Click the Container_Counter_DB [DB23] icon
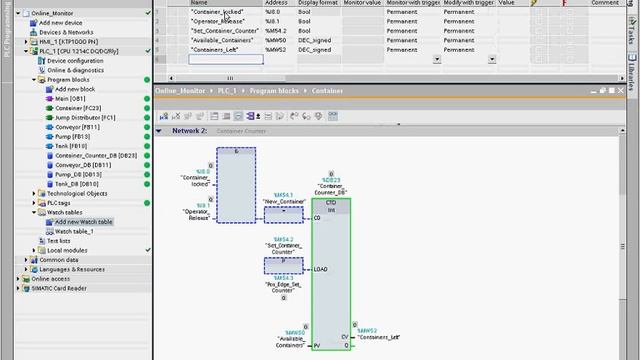 [x=49, y=156]
